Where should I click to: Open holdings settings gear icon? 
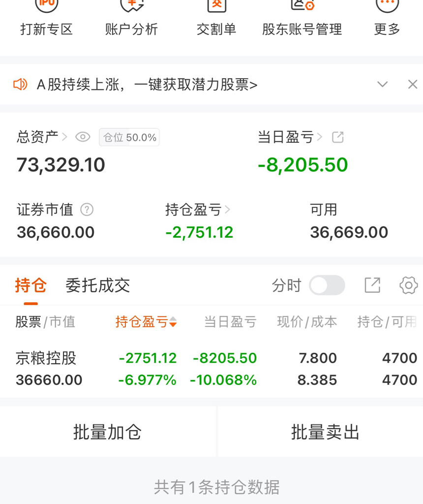(408, 285)
